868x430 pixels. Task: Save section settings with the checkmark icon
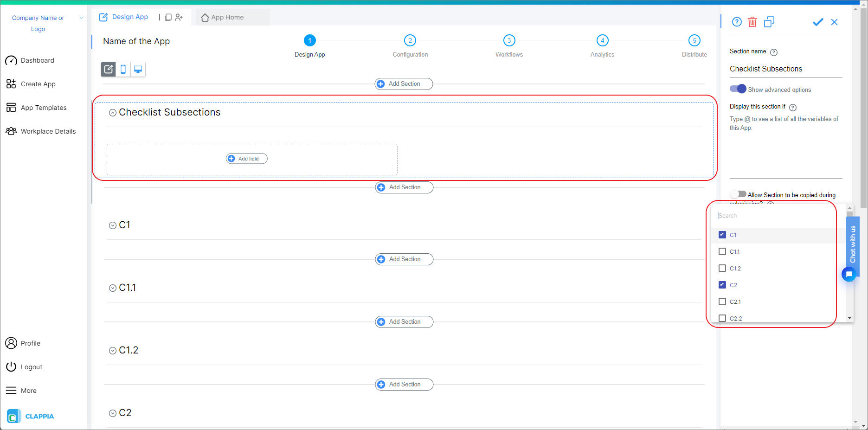818,22
